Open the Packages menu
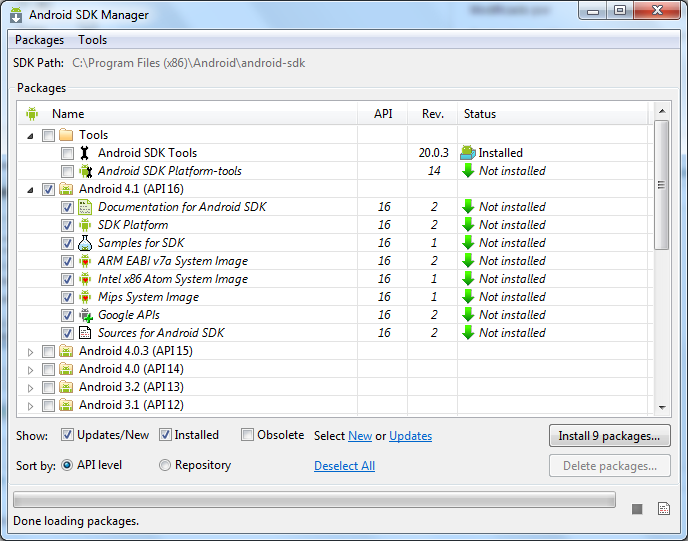Screen dimensions: 688x541 39,40
